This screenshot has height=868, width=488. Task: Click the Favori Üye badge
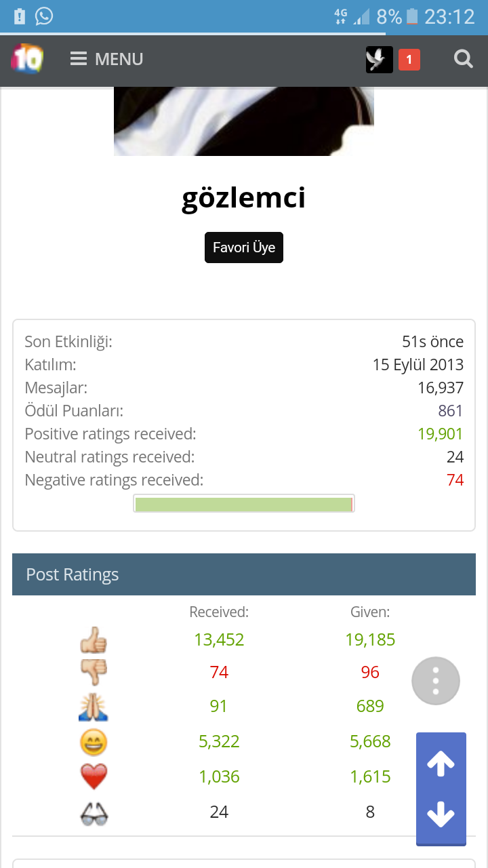pyautogui.click(x=244, y=248)
